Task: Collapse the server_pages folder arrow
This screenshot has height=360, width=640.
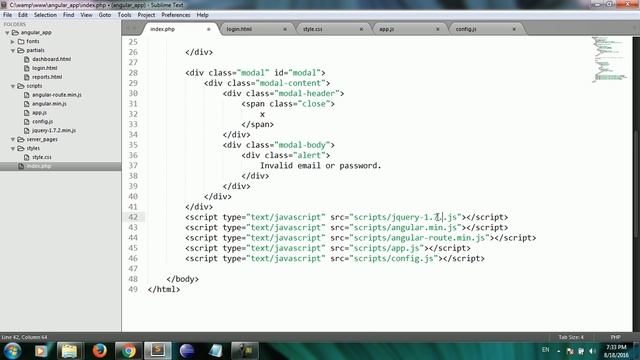Action: (x=13, y=139)
